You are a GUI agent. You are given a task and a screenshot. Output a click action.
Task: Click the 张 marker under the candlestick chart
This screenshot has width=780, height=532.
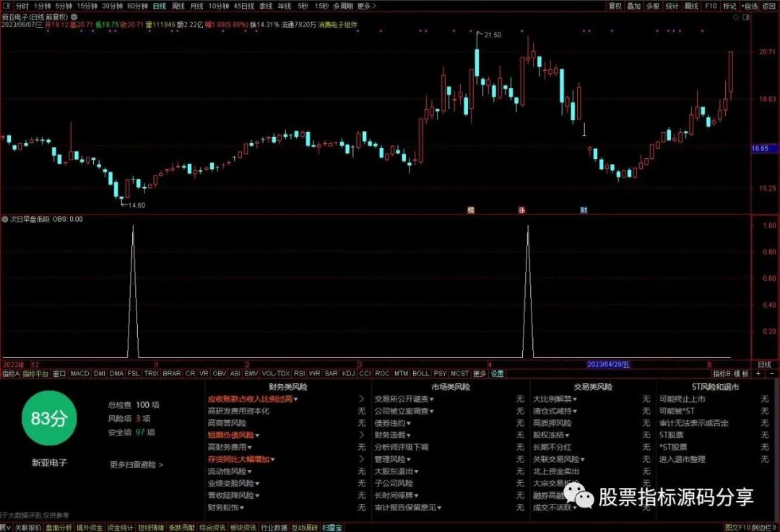(x=522, y=210)
